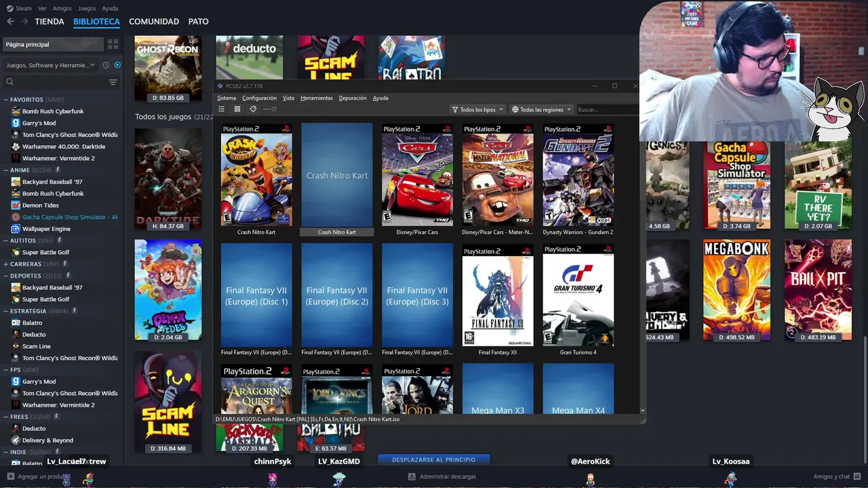Open Steam library advanced filter icon
868x488 pixels.
(x=113, y=82)
